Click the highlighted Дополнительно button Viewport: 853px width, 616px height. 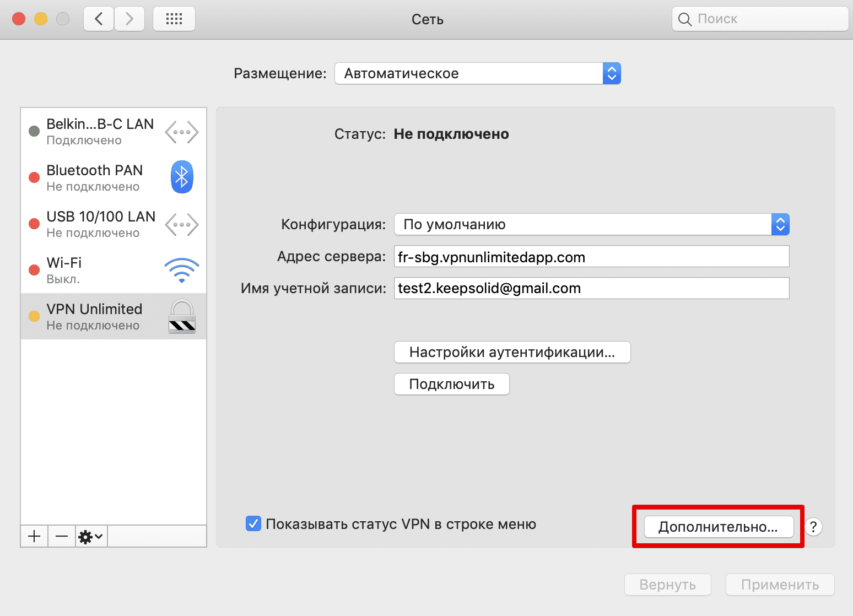[x=717, y=527]
